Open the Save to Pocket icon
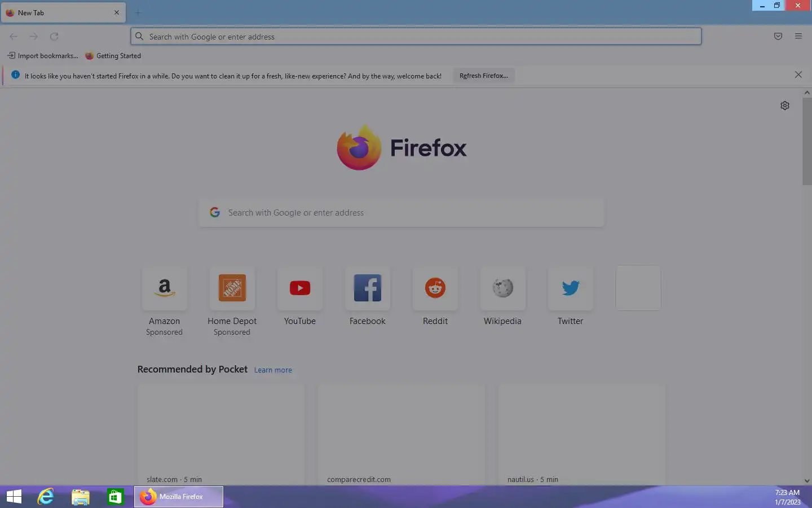This screenshot has height=508, width=812. tap(778, 36)
